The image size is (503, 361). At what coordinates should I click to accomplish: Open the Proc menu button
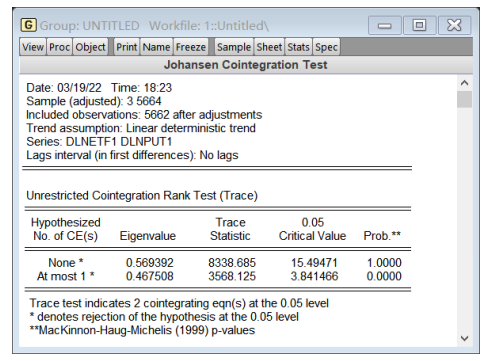59,47
